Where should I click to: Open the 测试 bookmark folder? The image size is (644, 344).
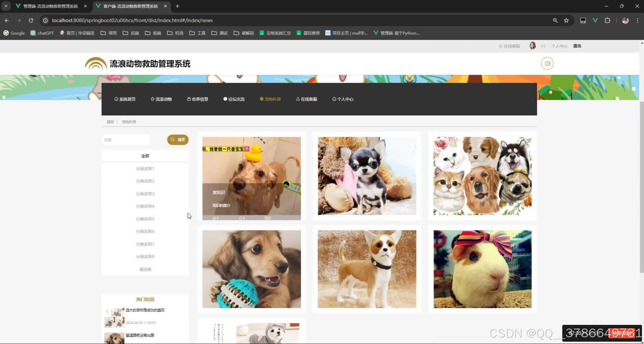pyautogui.click(x=219, y=33)
